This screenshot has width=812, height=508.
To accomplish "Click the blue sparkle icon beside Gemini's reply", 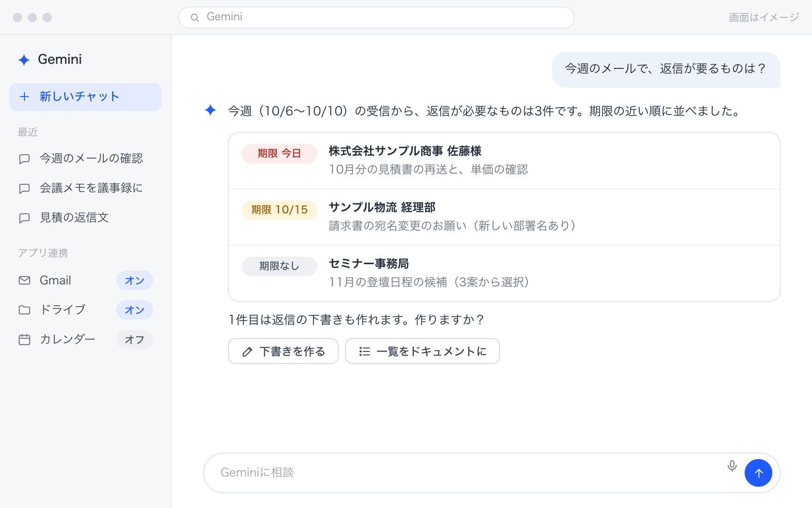I will pos(210,110).
